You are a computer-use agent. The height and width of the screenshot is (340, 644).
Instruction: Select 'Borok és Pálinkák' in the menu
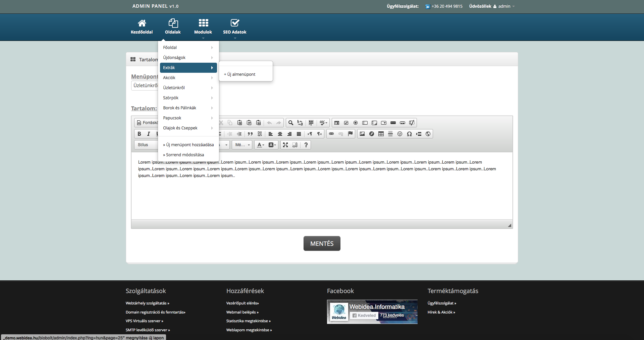180,108
